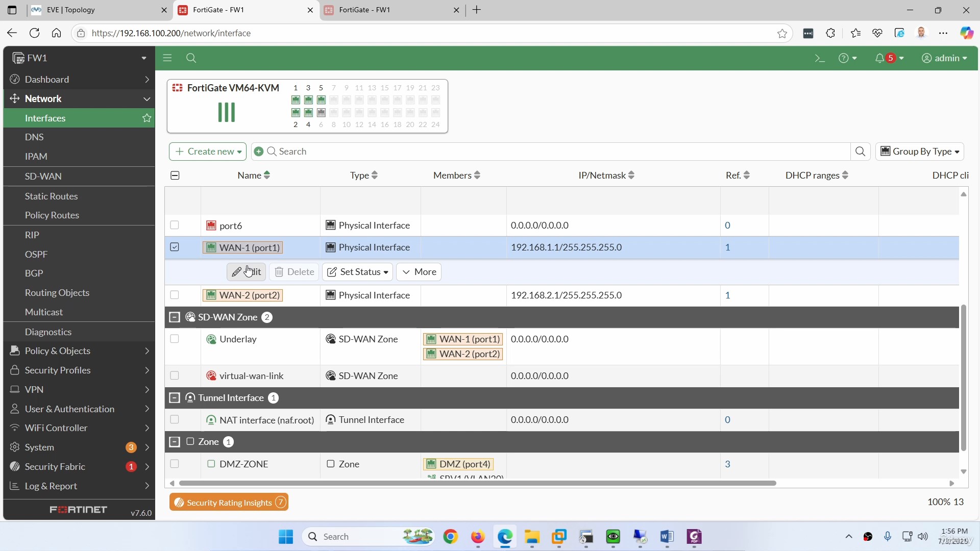Image resolution: width=980 pixels, height=551 pixels.
Task: Click the vertical table scrollbar
Action: coord(964,378)
